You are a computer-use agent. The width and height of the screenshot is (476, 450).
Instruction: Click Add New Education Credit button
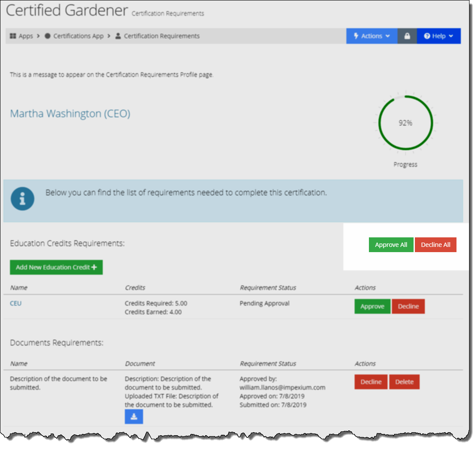pyautogui.click(x=56, y=267)
